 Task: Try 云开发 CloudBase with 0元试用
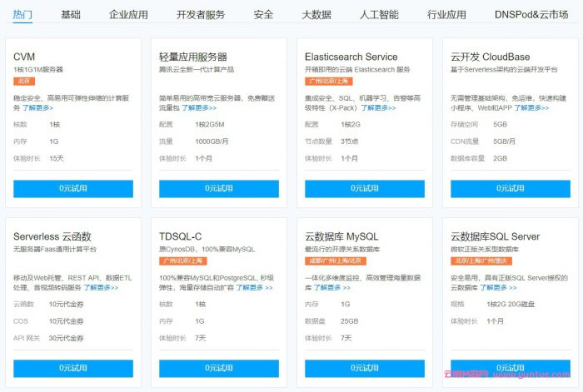pos(511,188)
